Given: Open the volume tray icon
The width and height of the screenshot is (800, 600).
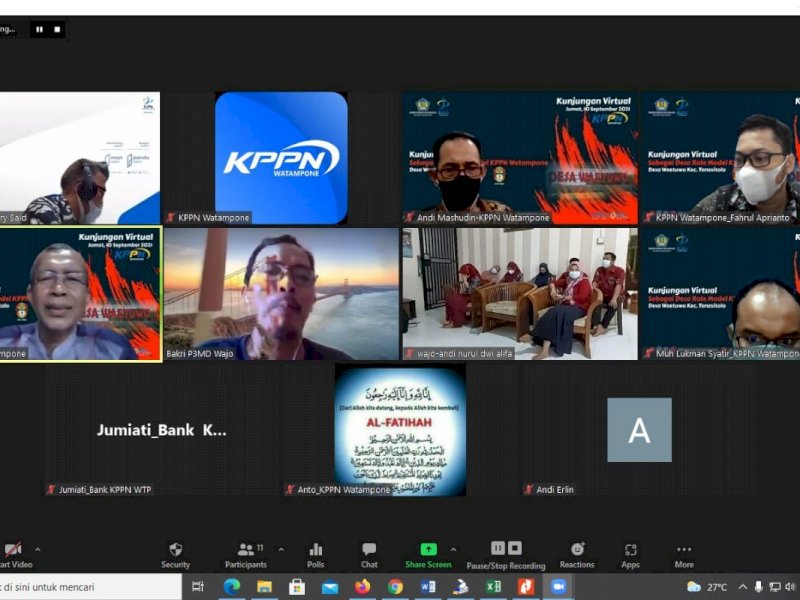Looking at the screenshot, I should coord(790,587).
